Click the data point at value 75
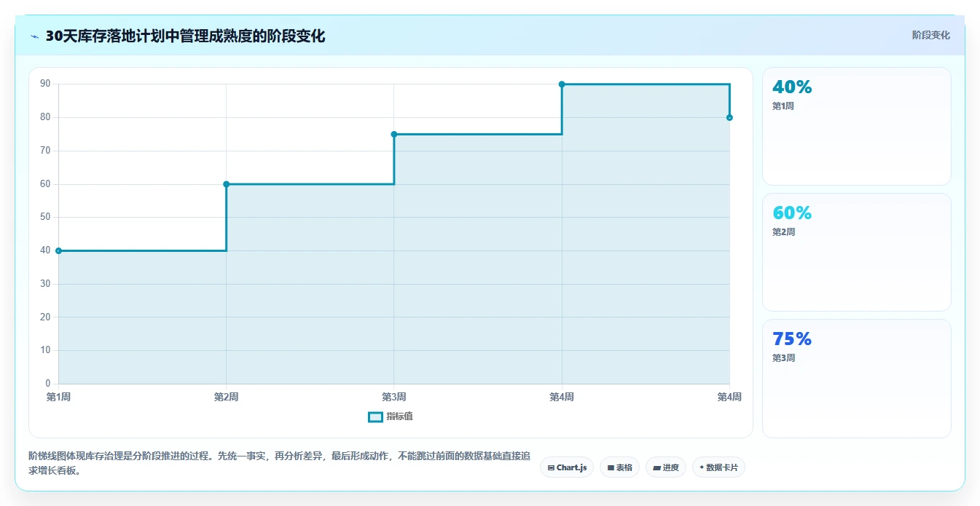The height and width of the screenshot is (506, 980). coord(394,134)
